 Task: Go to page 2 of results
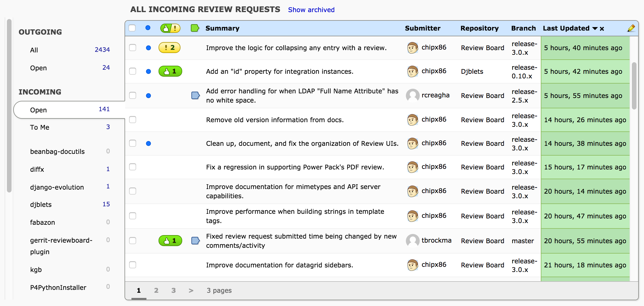click(x=156, y=290)
